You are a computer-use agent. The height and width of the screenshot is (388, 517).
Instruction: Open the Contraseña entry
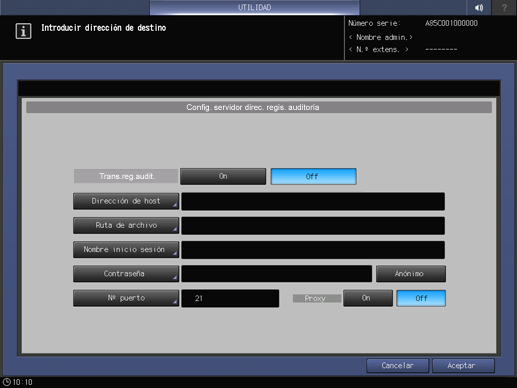pos(126,274)
